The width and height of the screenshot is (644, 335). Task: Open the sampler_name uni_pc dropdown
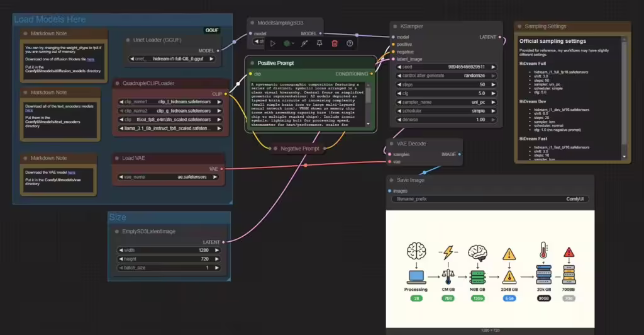(446, 102)
